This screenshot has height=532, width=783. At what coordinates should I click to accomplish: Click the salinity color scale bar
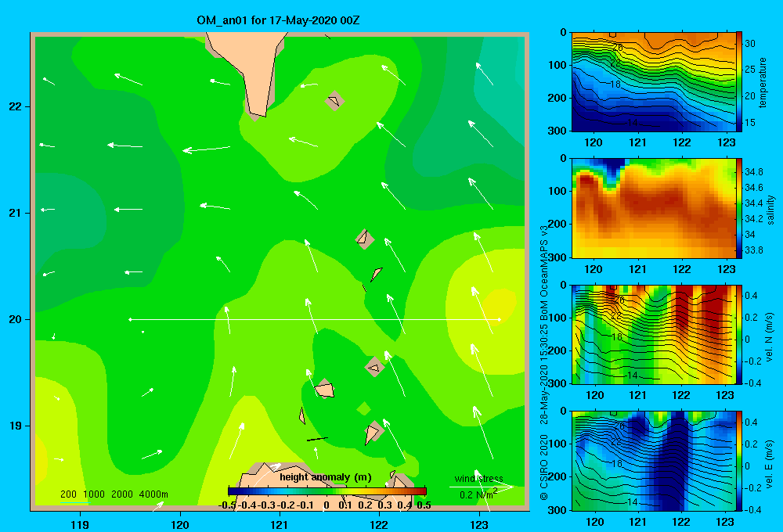pos(739,208)
